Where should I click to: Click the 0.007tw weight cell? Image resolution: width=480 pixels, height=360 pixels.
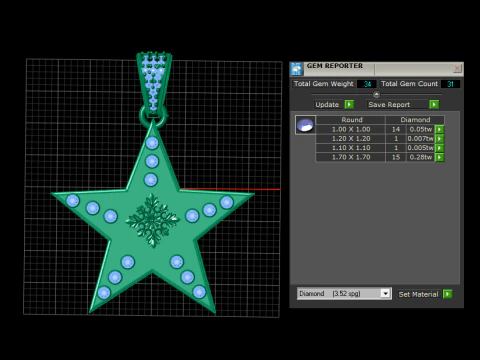[x=420, y=139]
